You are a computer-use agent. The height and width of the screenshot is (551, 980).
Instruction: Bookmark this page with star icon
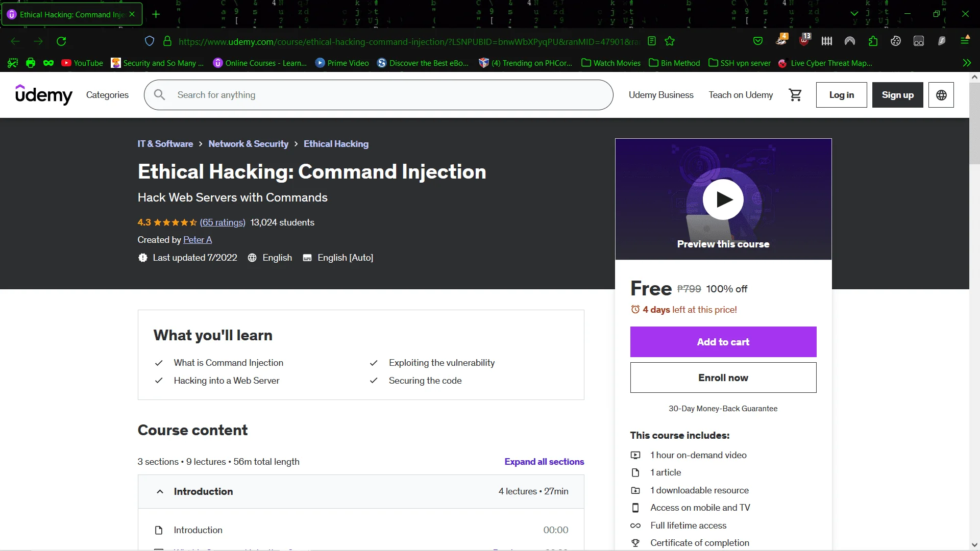(670, 41)
